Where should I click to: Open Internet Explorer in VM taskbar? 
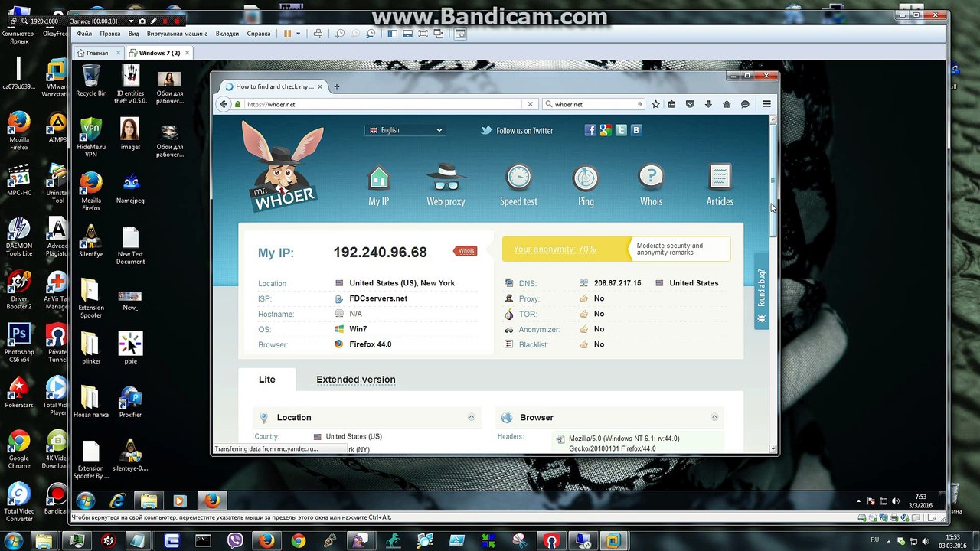117,501
